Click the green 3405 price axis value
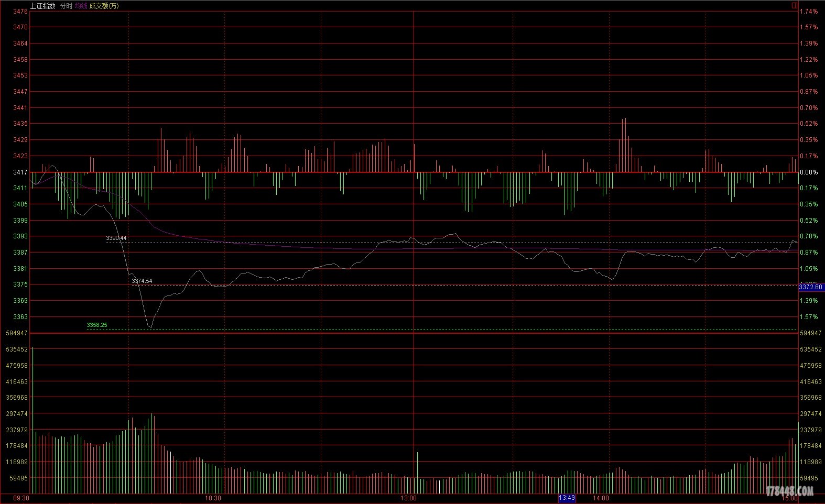 pos(20,204)
